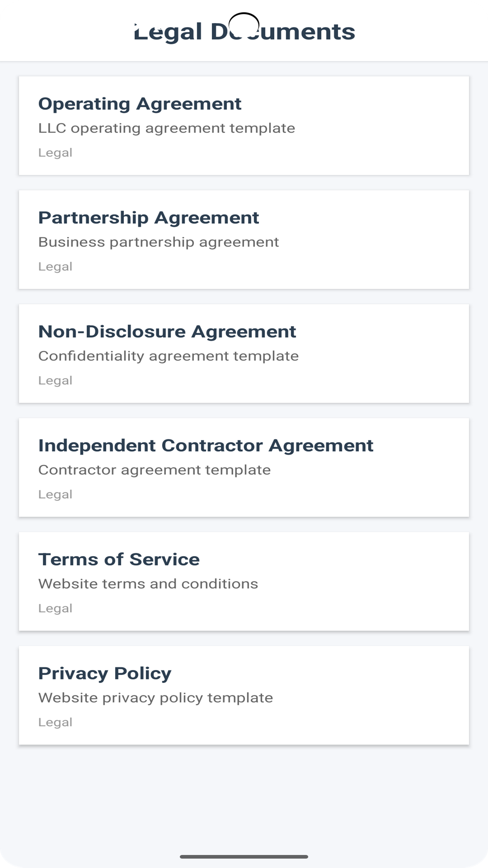
Task: Tap the Terms of Service title
Action: click(119, 559)
